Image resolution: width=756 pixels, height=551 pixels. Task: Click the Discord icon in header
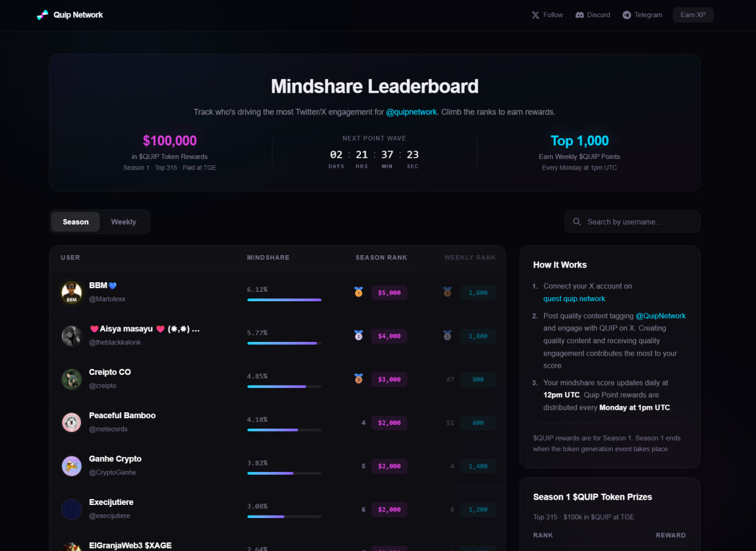(579, 15)
